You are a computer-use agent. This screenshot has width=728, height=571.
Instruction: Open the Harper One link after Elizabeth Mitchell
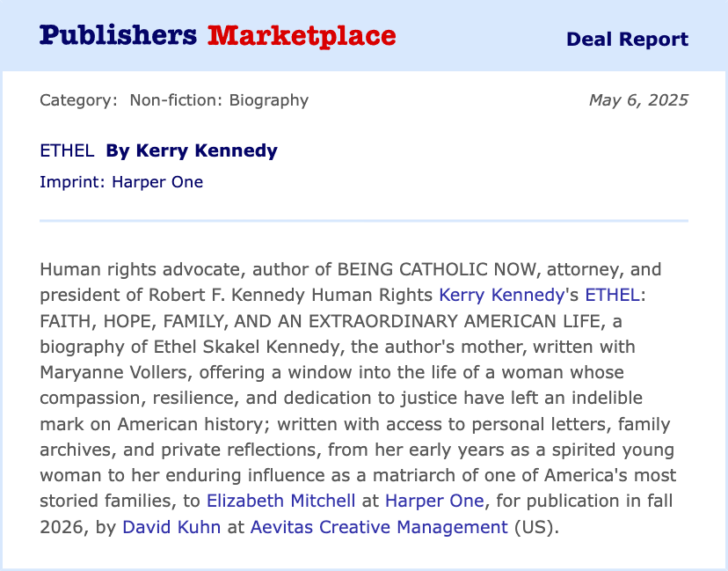click(x=434, y=501)
